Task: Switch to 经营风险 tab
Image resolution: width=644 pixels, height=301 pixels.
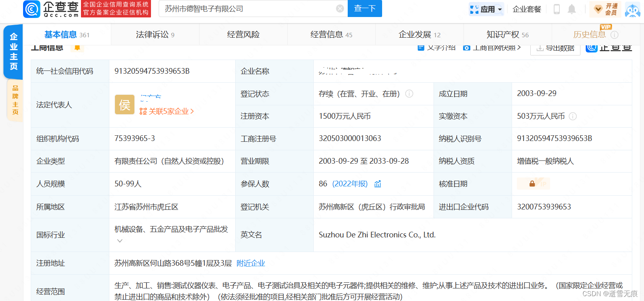Action: point(243,35)
